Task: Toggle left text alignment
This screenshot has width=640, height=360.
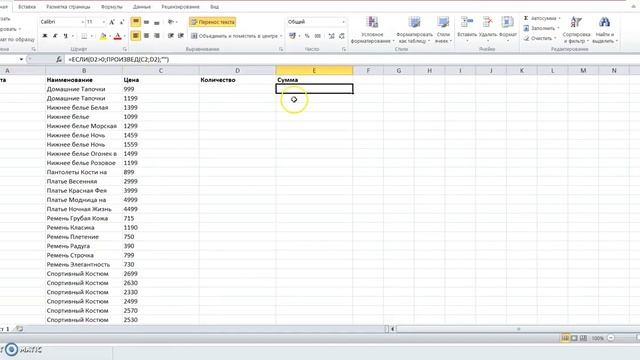Action: click(x=136, y=36)
